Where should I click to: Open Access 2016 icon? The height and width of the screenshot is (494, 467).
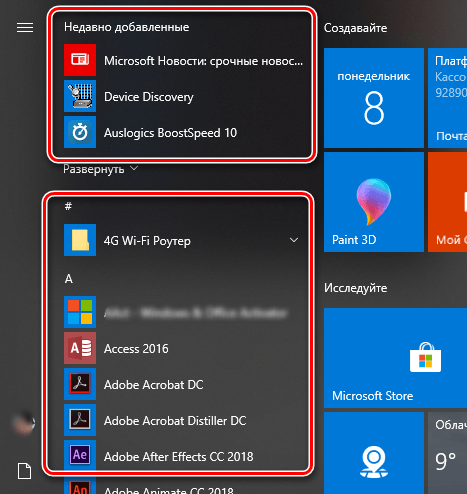[x=80, y=348]
